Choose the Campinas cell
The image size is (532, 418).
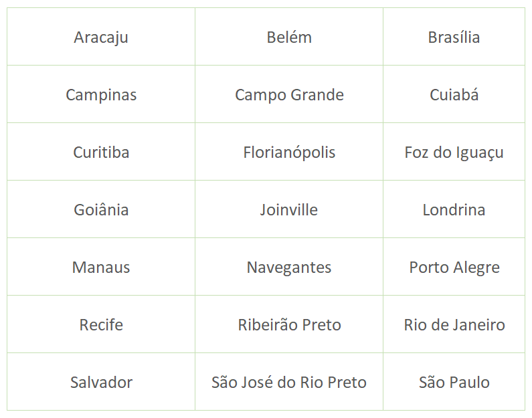101,94
